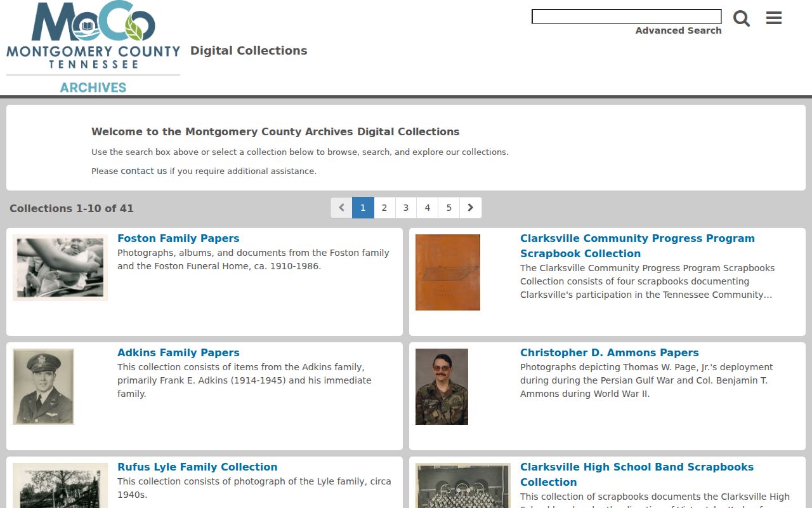This screenshot has height=508, width=812.
Task: Click the High School Band thumbnail
Action: click(463, 485)
